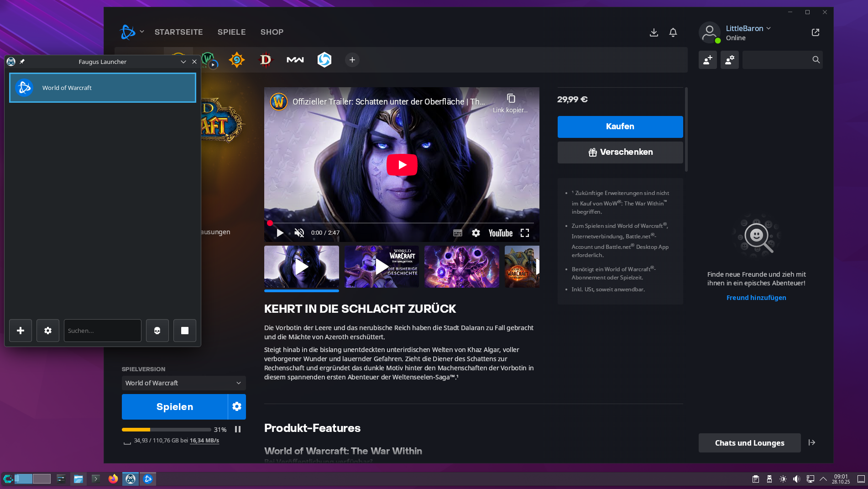Screen dimensions: 868x489
Task: Expand hidden system tray icons
Action: tap(823, 479)
